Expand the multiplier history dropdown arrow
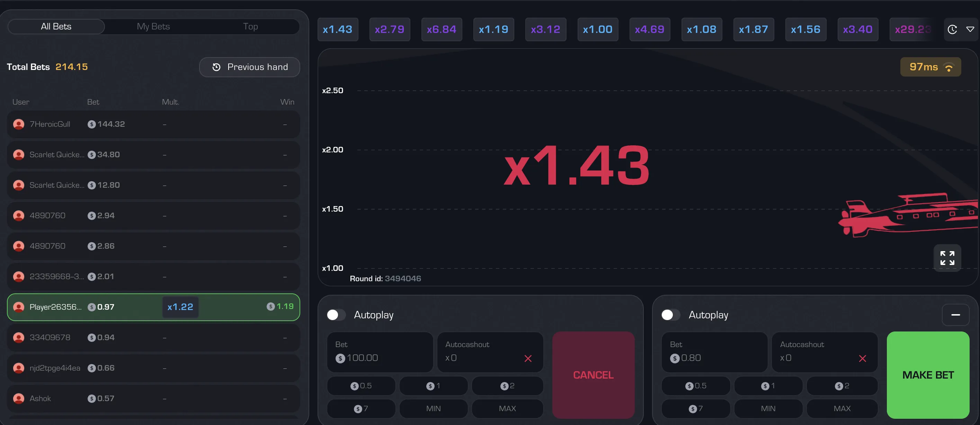The image size is (980, 425). pyautogui.click(x=970, y=29)
